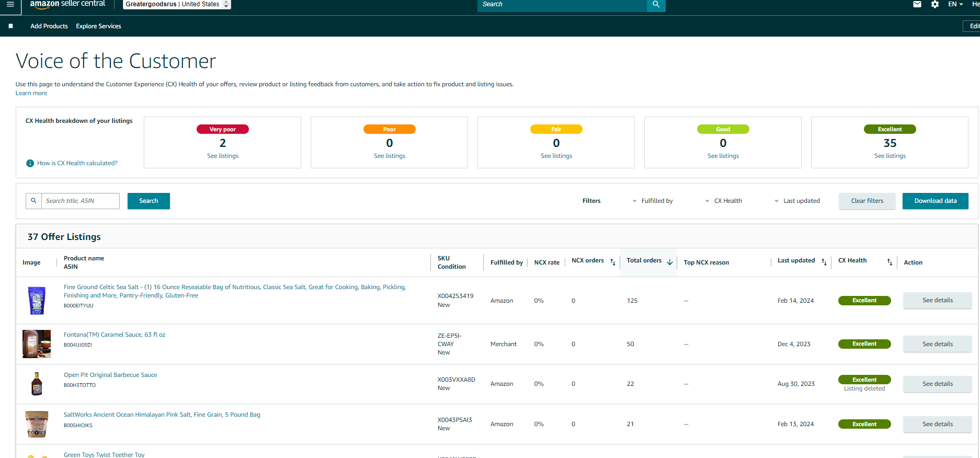This screenshot has height=458, width=980.
Task: Sort by the Last updated column arrows
Action: click(x=824, y=262)
